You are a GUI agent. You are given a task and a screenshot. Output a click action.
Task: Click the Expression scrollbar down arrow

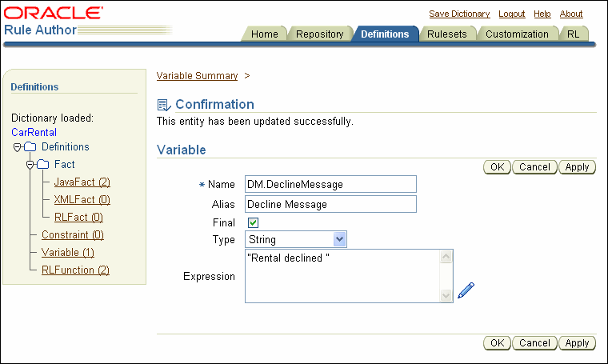click(446, 296)
